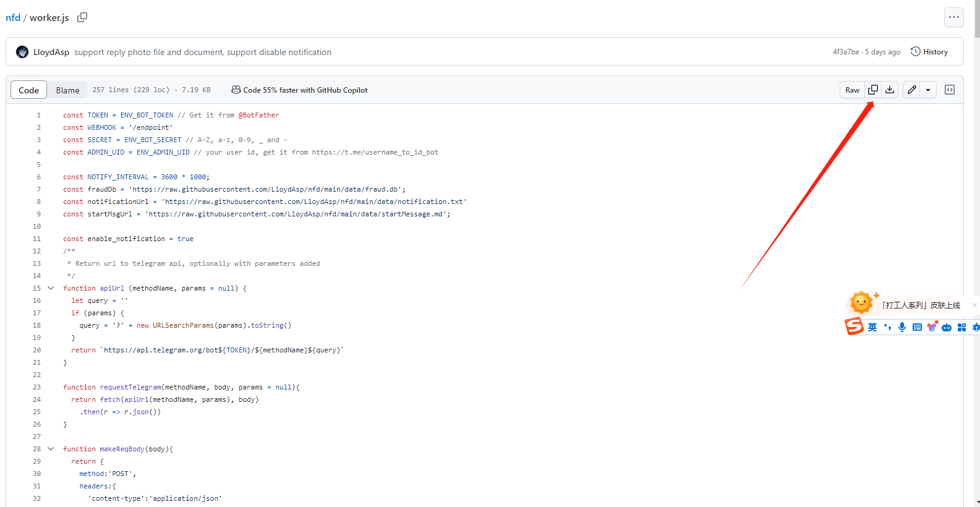Copy the worker.js file path

click(82, 17)
